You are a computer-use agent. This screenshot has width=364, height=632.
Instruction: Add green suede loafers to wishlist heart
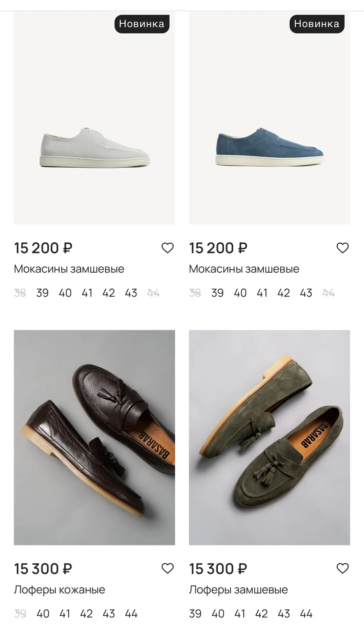tap(343, 568)
